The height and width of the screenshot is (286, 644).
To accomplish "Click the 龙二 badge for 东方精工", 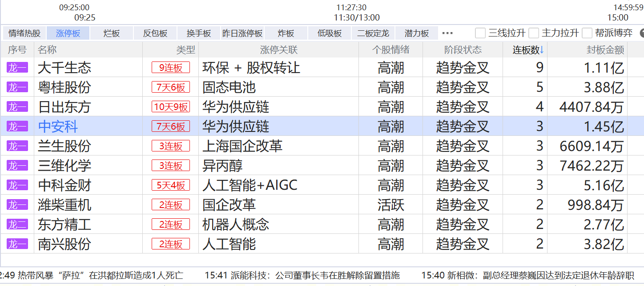I will [x=17, y=225].
